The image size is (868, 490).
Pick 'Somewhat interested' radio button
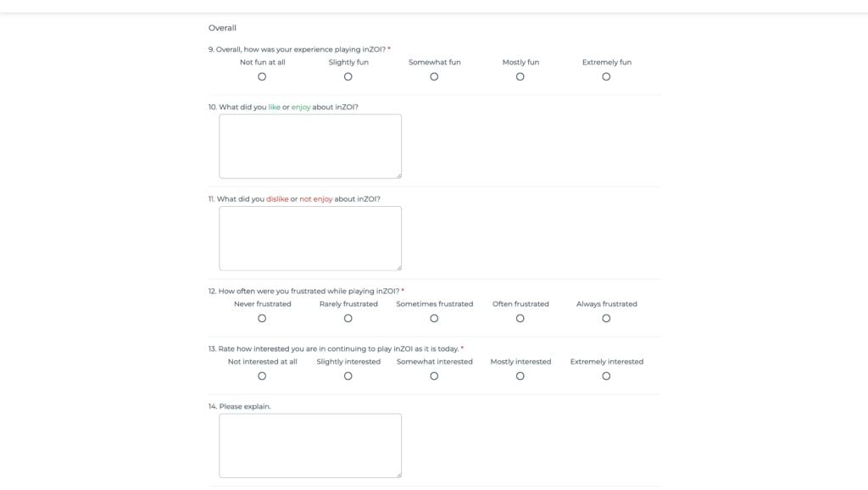(x=434, y=376)
